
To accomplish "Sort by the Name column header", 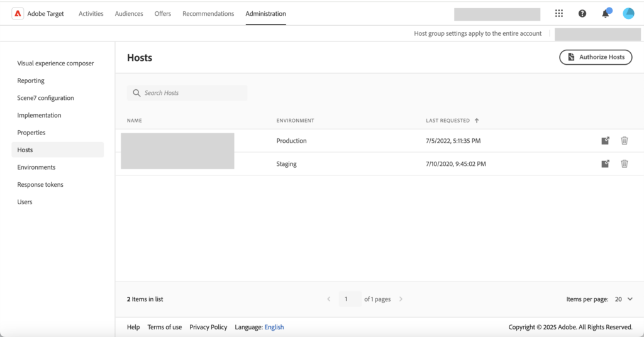I will tap(135, 121).
